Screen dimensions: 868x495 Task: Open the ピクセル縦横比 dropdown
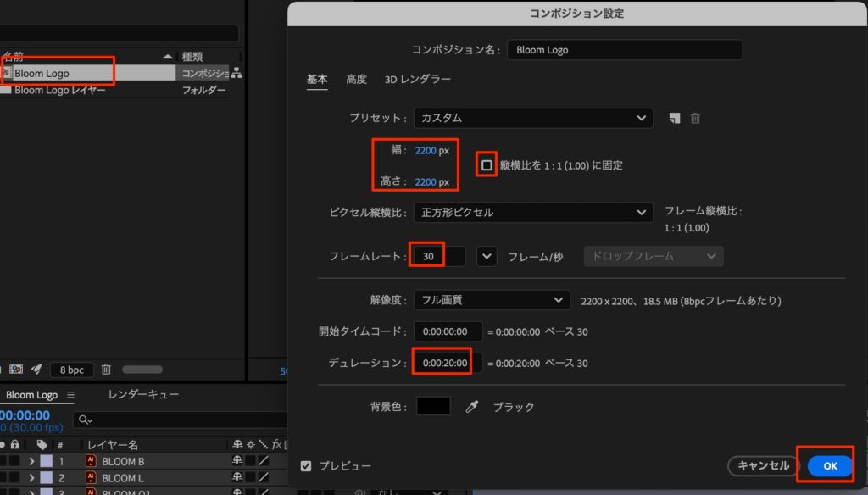click(x=532, y=212)
